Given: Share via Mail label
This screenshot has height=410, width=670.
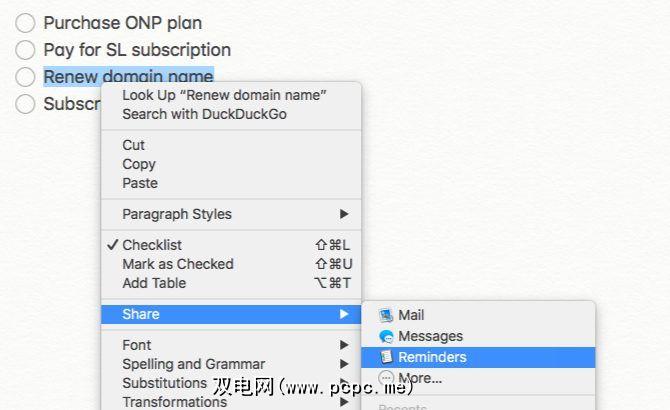Looking at the screenshot, I should click(x=411, y=315).
